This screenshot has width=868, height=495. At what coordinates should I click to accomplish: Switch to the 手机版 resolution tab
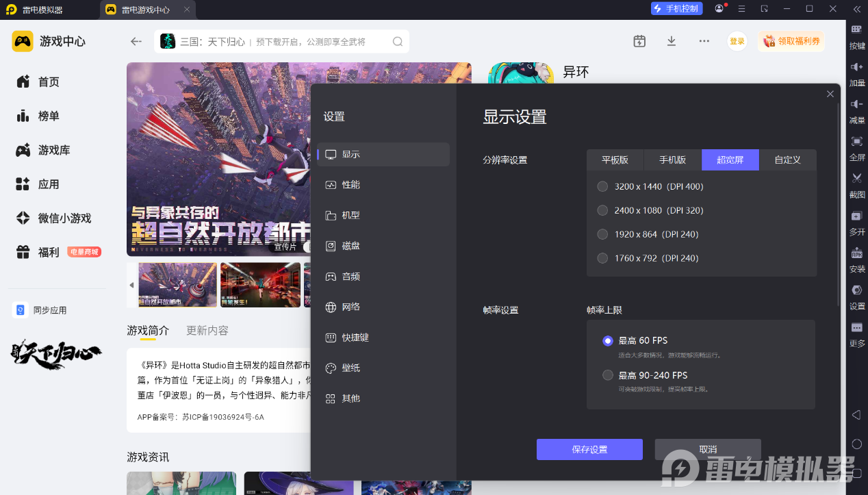(x=672, y=160)
